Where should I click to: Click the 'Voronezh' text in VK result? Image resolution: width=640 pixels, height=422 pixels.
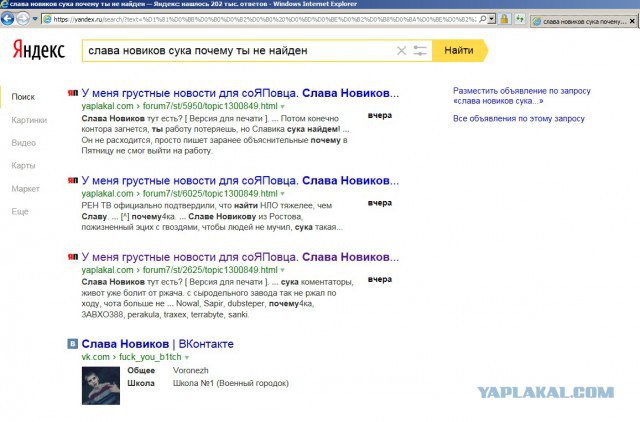pyautogui.click(x=191, y=371)
